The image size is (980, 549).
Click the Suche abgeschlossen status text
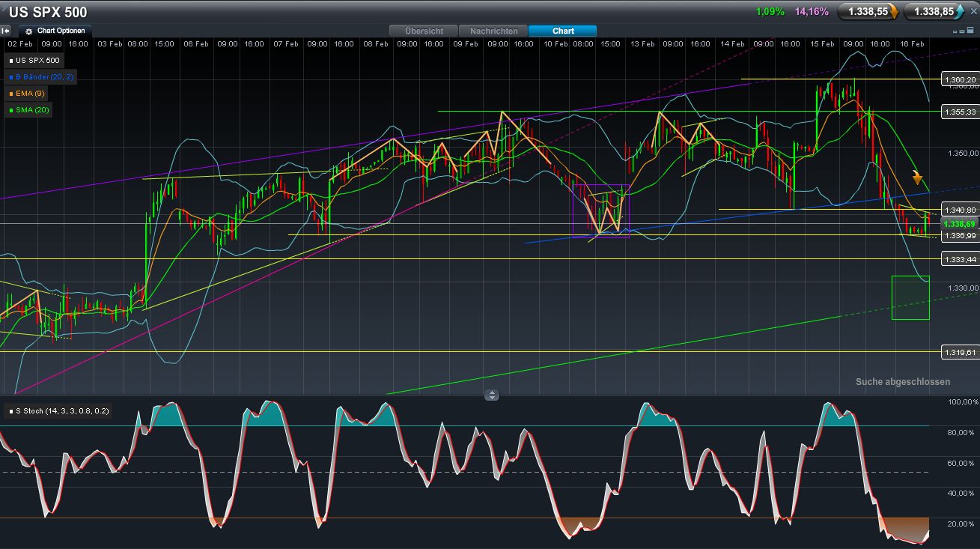point(903,382)
